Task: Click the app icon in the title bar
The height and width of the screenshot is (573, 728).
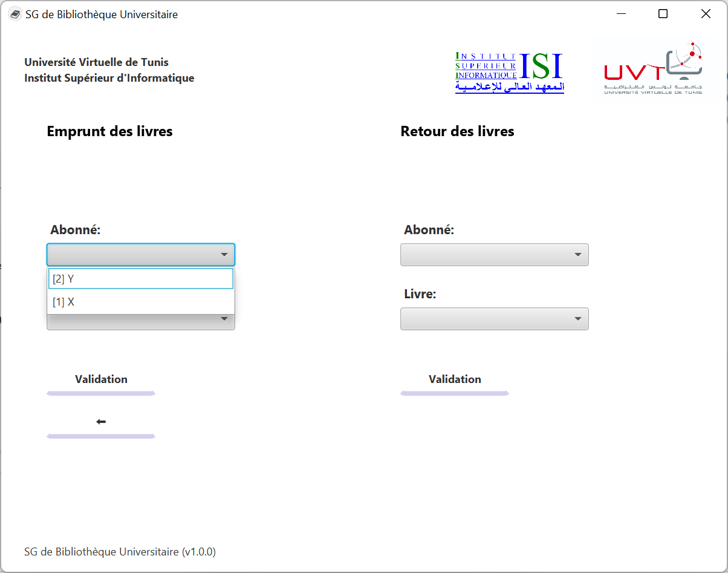Action: (15, 15)
